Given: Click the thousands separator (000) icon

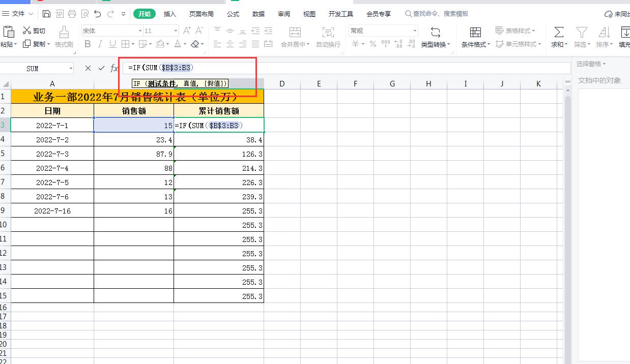Looking at the screenshot, I should (385, 44).
